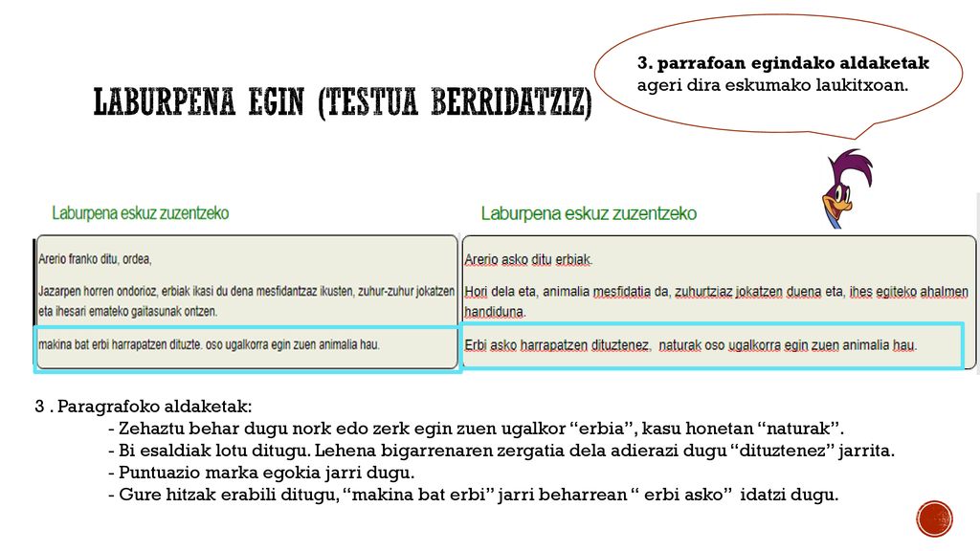Viewport: 980px width, 551px height.
Task: Click the word 'handiduna.' in the right box
Action: pyautogui.click(x=495, y=312)
